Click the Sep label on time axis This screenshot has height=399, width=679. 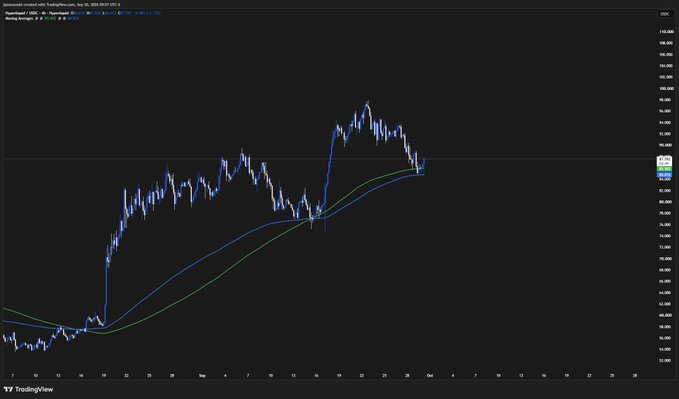(202, 376)
